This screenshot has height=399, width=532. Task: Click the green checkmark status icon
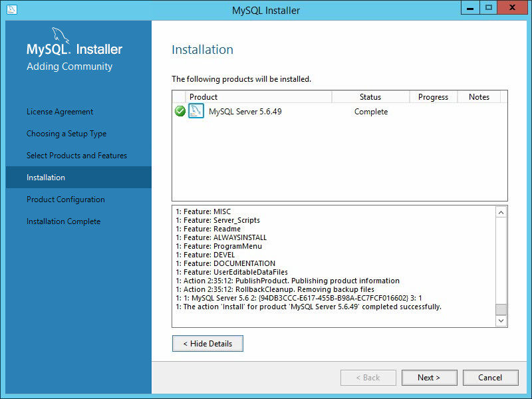[180, 111]
